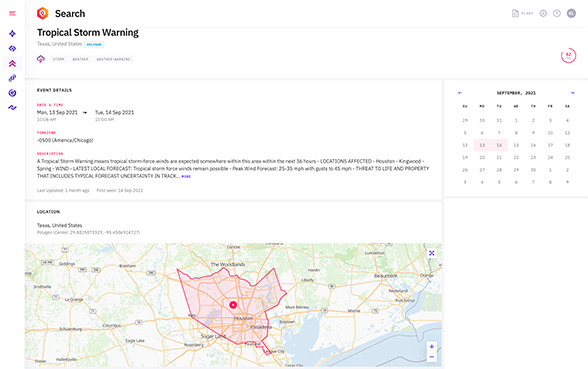Click the polygon center coordinates text
The image size is (588, 369).
(x=88, y=232)
